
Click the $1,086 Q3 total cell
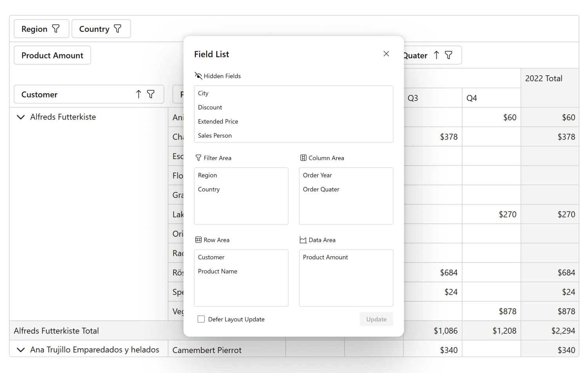[x=433, y=331]
